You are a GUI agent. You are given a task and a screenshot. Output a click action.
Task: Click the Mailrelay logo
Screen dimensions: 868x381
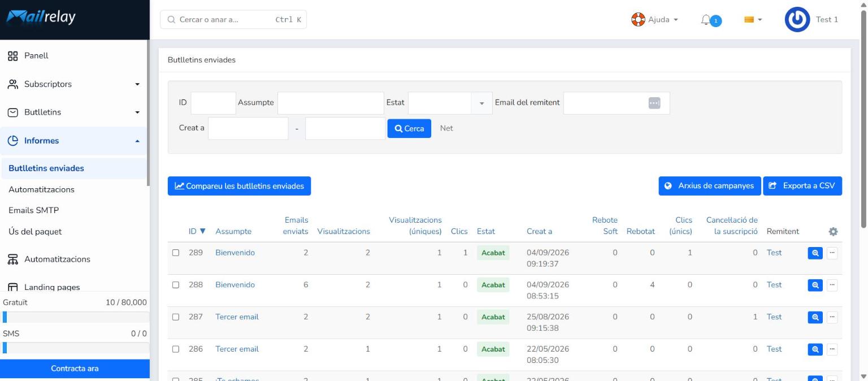pyautogui.click(x=41, y=18)
